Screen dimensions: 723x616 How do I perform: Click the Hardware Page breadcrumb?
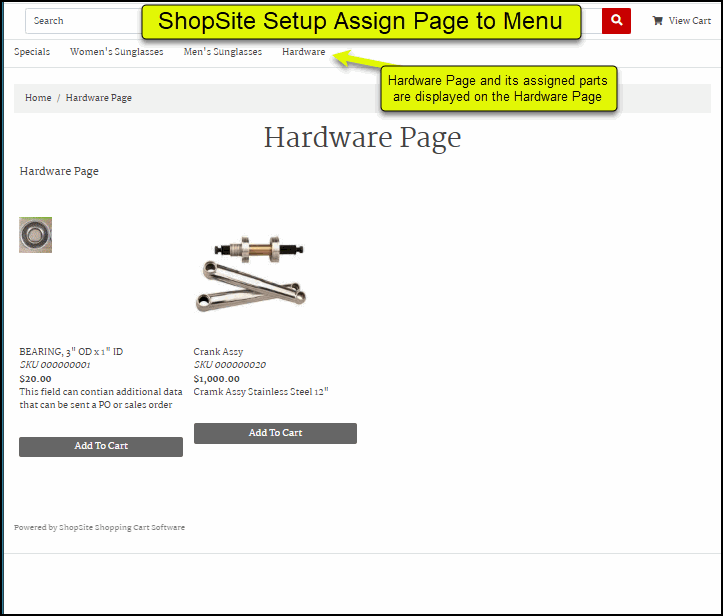coord(99,98)
